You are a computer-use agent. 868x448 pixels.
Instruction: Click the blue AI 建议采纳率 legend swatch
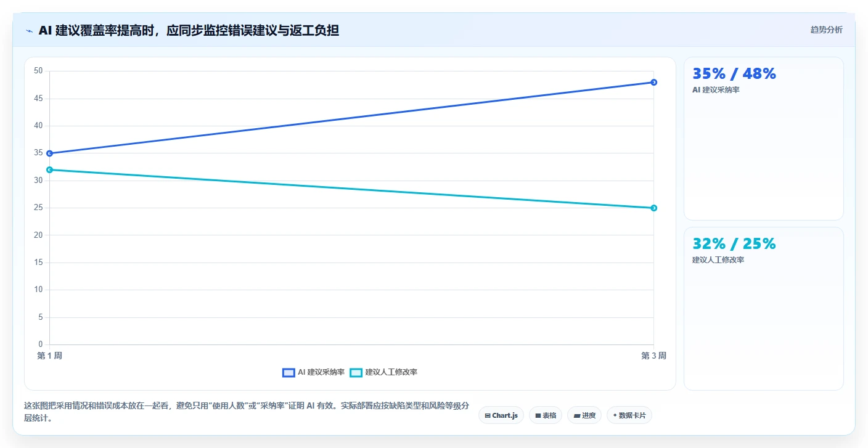click(x=289, y=372)
